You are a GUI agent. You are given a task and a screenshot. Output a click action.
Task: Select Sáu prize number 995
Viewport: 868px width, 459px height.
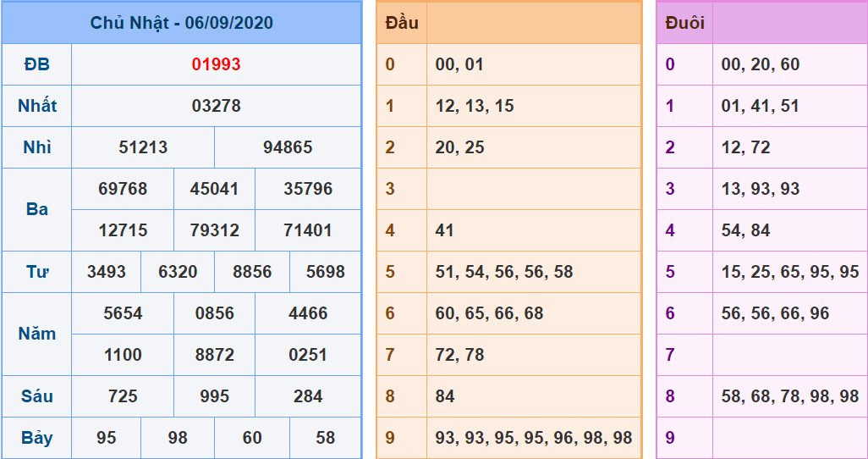click(214, 396)
